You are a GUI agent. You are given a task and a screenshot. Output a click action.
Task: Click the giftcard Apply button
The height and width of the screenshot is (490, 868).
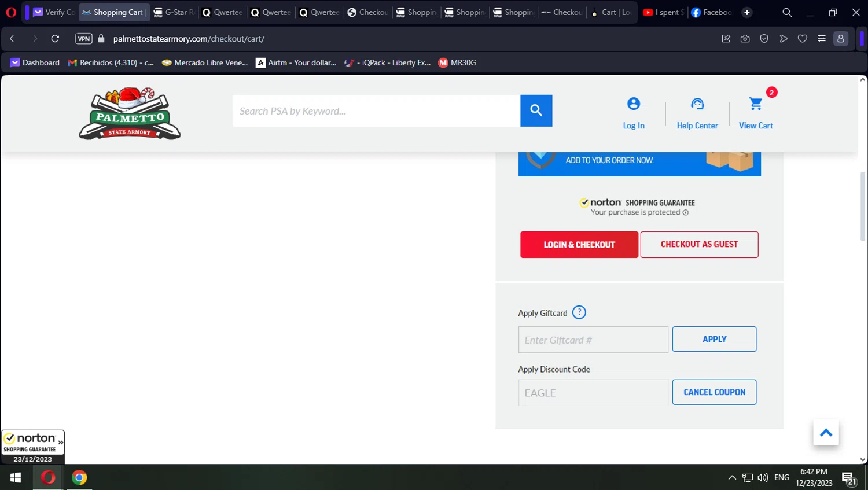point(714,339)
